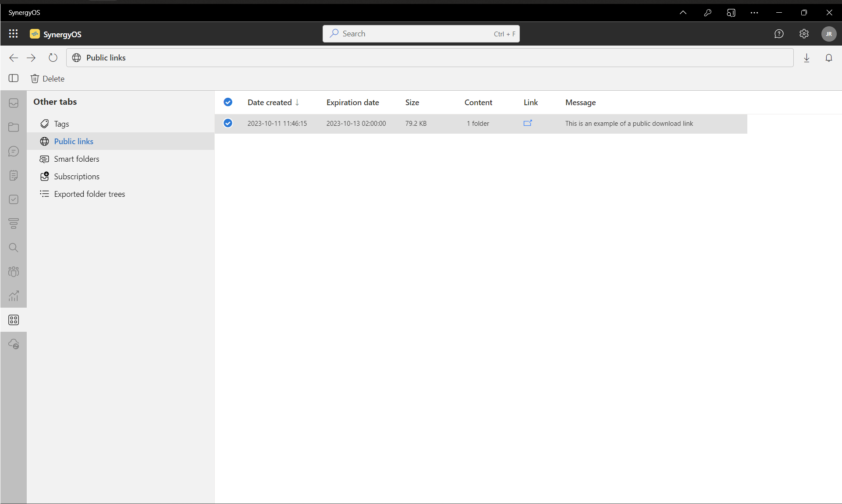Click the Public links address bar
842x504 pixels.
pos(430,58)
